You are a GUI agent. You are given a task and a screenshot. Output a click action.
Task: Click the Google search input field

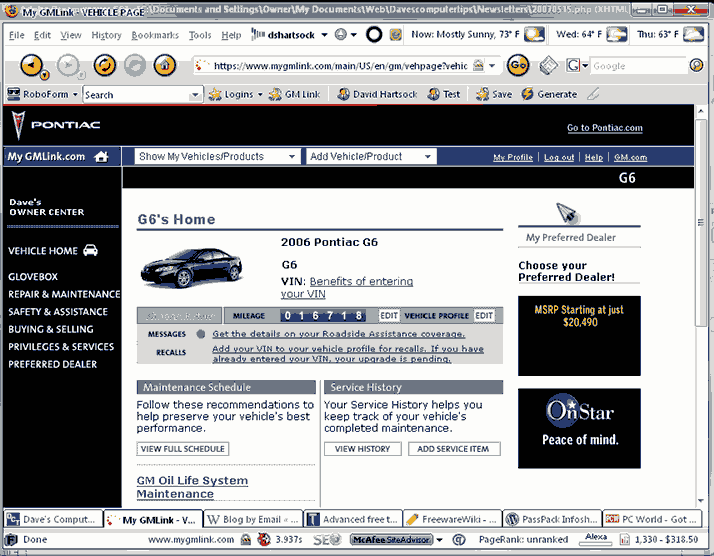click(x=638, y=66)
